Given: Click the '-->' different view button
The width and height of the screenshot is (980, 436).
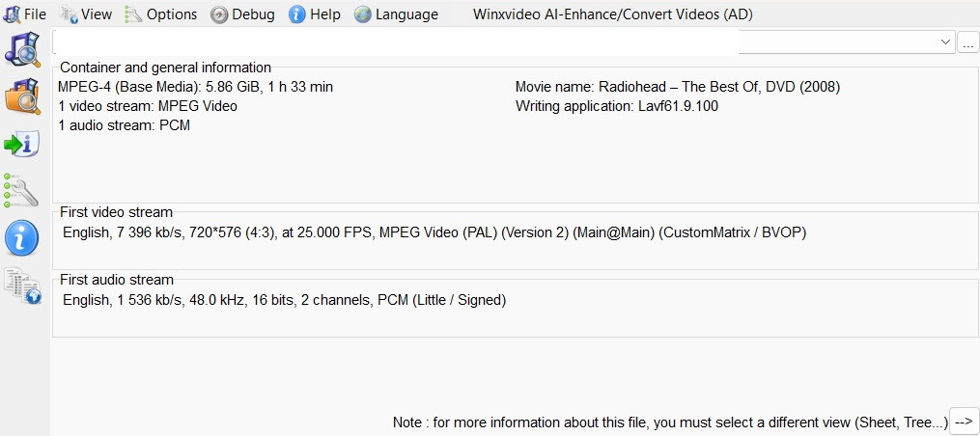Looking at the screenshot, I should 964,422.
